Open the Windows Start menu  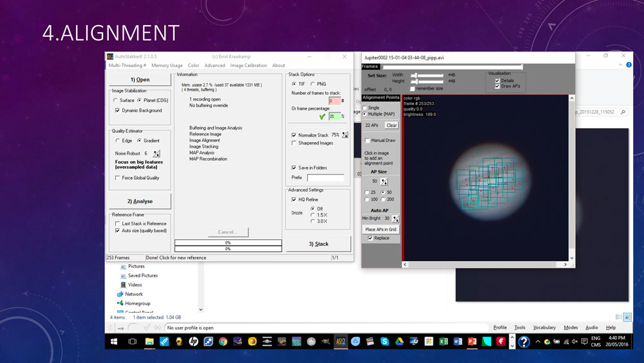tap(114, 342)
